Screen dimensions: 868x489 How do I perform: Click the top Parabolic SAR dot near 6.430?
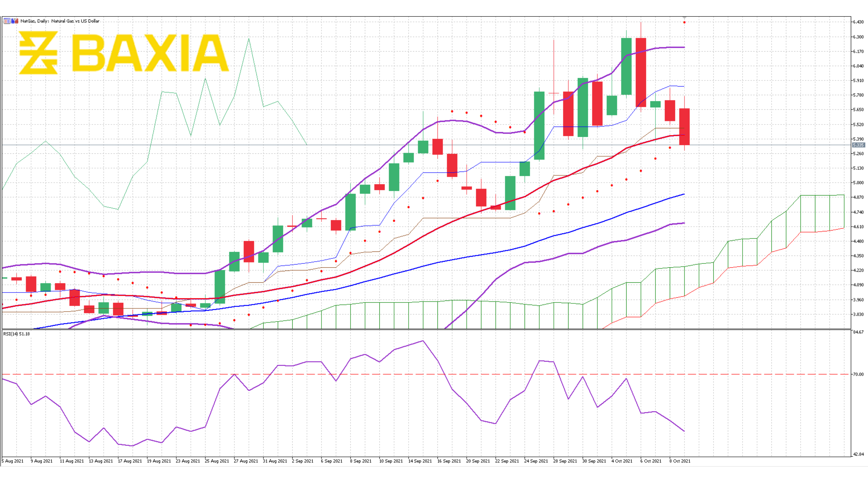pyautogui.click(x=684, y=22)
